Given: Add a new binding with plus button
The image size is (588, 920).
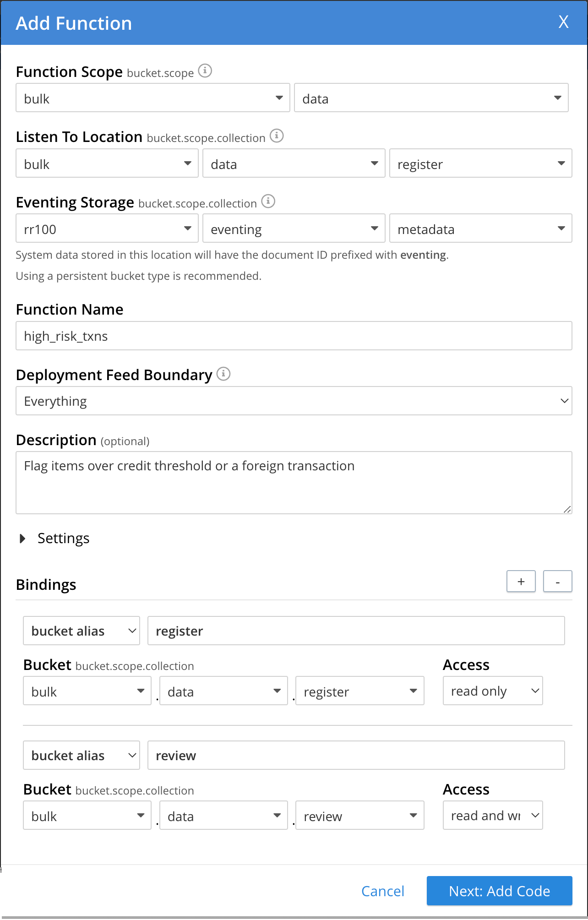Looking at the screenshot, I should [521, 582].
